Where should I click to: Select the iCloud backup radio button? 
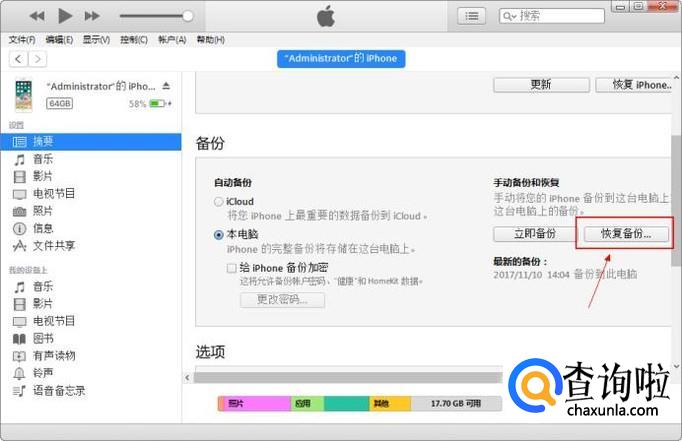click(218, 202)
